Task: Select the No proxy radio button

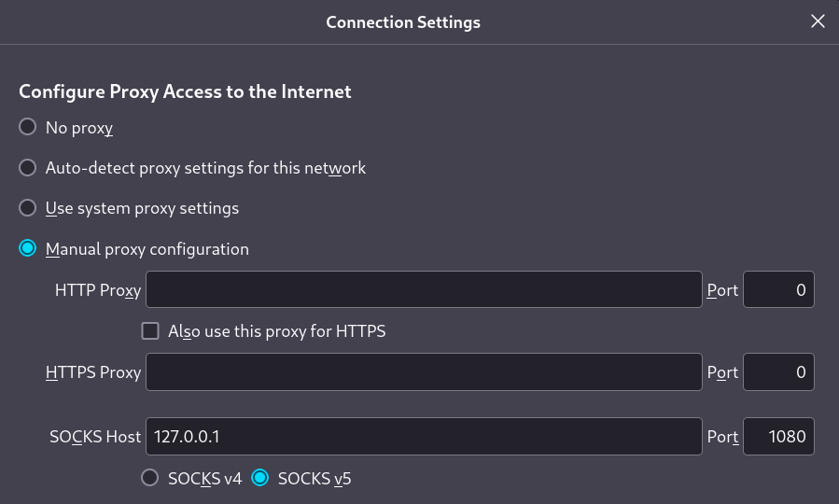Action: click(x=28, y=127)
